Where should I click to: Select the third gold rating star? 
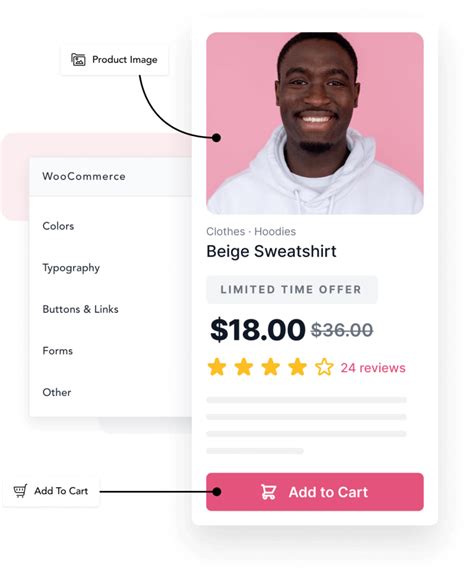(271, 367)
